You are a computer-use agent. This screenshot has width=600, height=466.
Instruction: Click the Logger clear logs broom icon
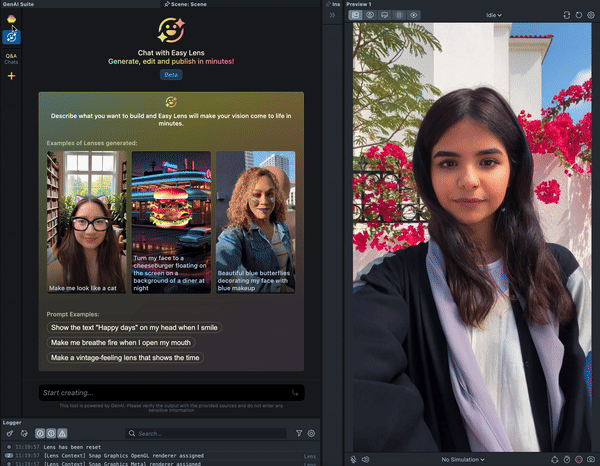click(9, 434)
